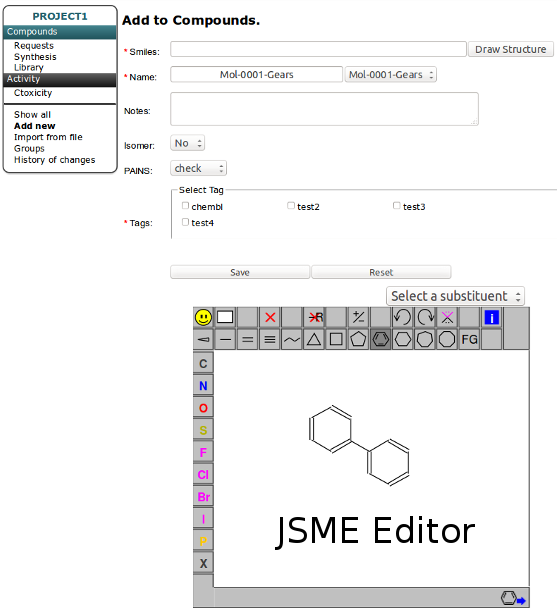
Task: Open the blue info icon
Action: (x=491, y=318)
